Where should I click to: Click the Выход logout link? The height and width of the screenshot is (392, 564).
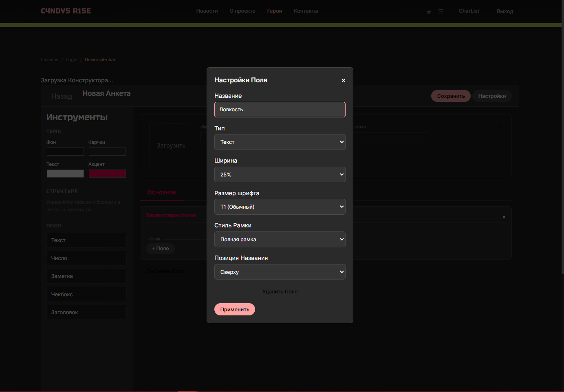505,11
